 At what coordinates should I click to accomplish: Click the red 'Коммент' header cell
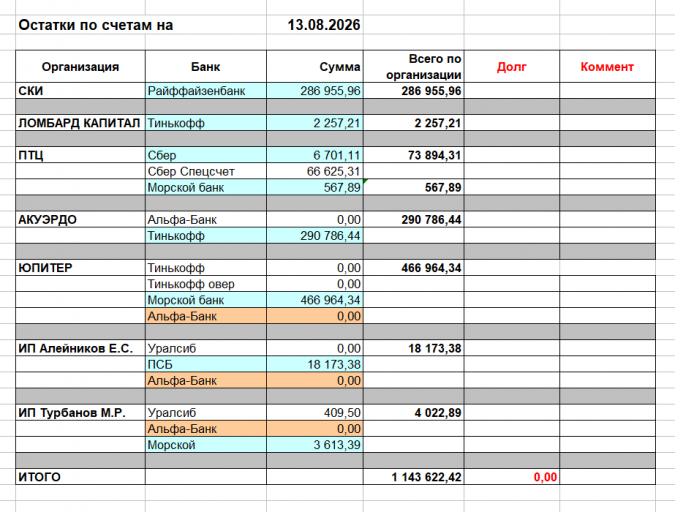point(607,67)
